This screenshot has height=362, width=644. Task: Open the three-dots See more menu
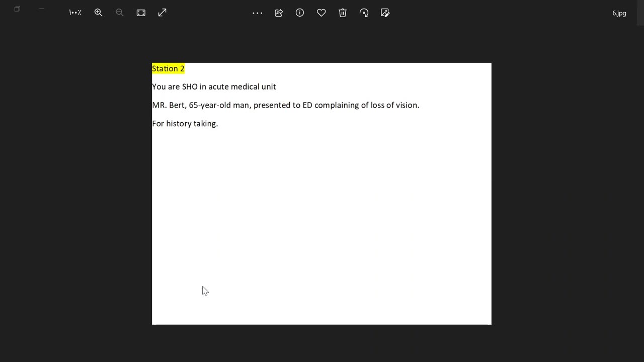pyautogui.click(x=257, y=13)
